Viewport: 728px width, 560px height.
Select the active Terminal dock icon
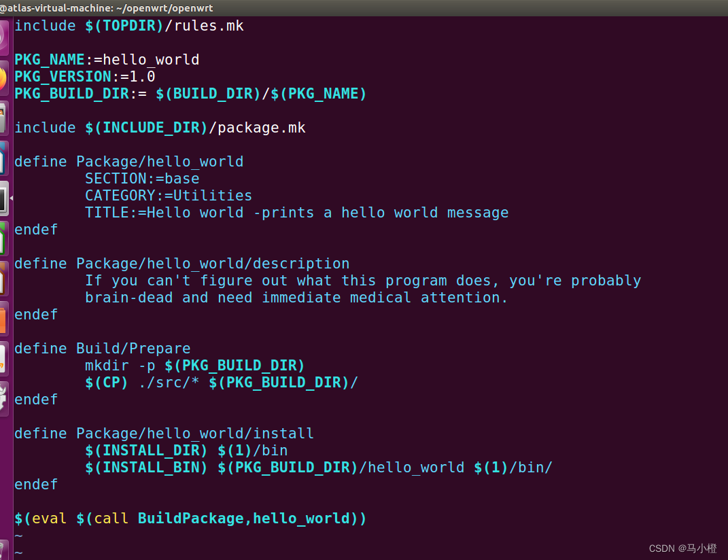click(x=3, y=198)
